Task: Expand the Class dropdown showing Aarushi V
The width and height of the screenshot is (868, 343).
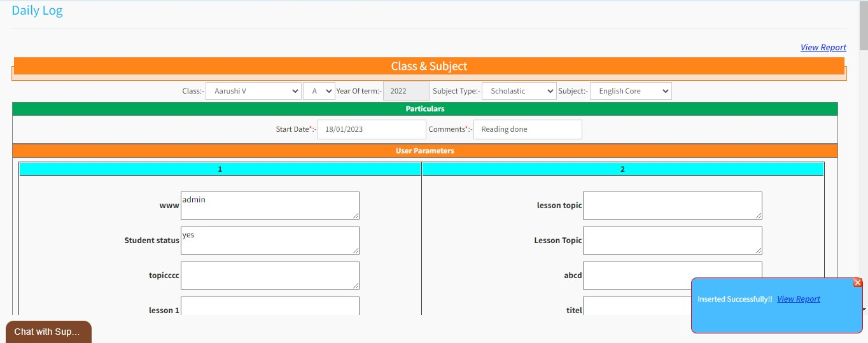Action: pyautogui.click(x=253, y=91)
